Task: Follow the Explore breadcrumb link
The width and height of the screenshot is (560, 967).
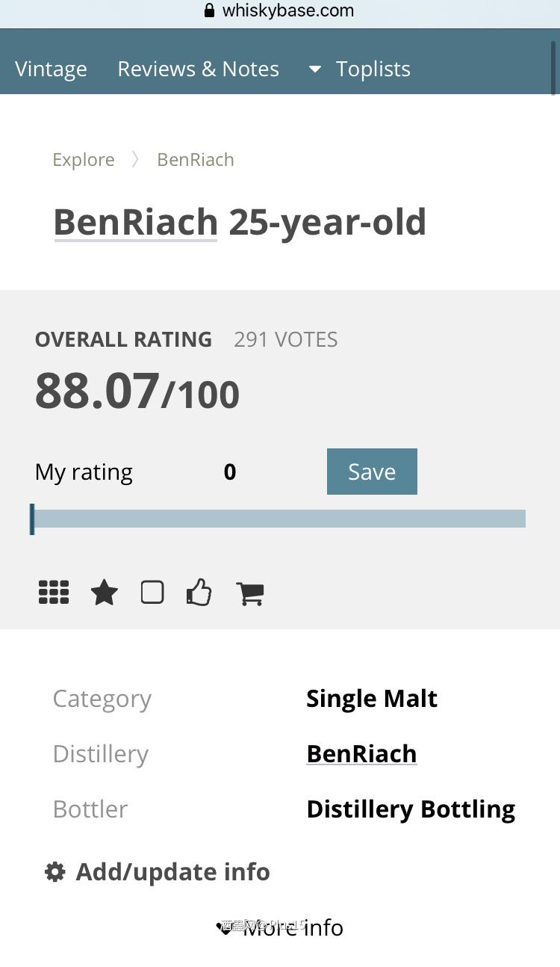Action: click(x=84, y=160)
